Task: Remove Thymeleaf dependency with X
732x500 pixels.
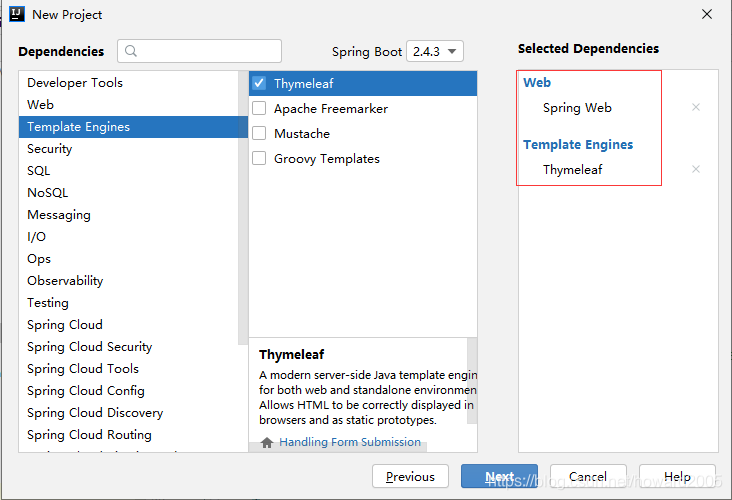Action: point(696,169)
